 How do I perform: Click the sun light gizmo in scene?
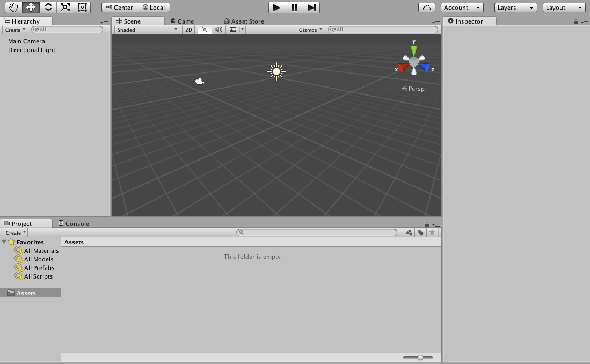pos(276,71)
